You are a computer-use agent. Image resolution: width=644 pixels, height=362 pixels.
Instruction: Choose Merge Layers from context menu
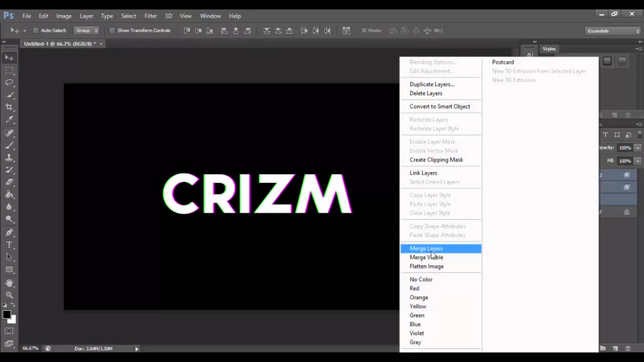pyautogui.click(x=441, y=248)
